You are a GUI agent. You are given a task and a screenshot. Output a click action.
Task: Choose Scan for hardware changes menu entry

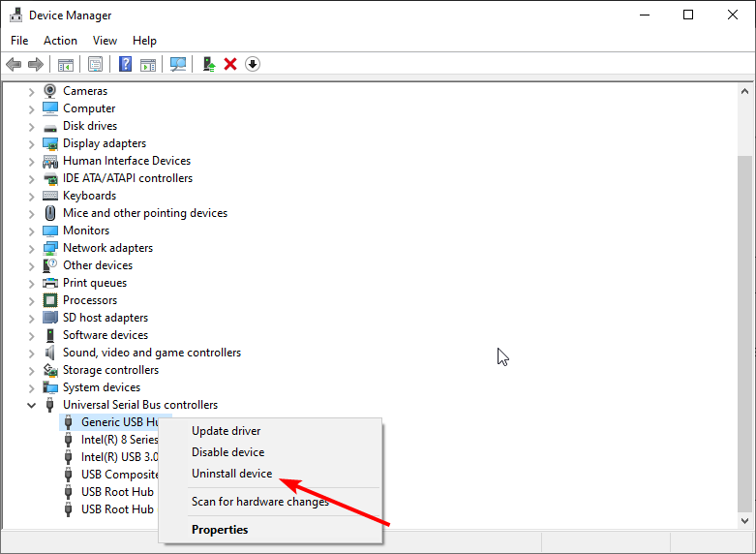(270, 502)
